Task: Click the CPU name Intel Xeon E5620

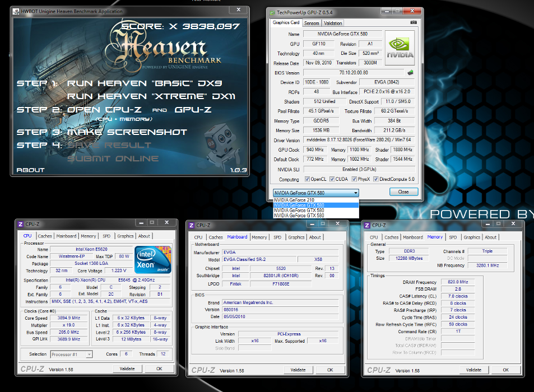Action: [x=91, y=249]
